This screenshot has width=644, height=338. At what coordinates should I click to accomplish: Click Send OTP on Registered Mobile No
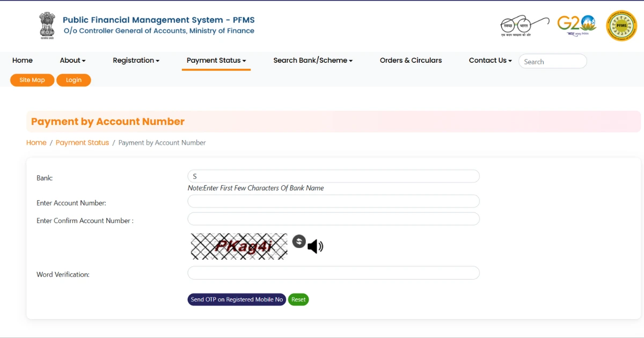pyautogui.click(x=237, y=299)
